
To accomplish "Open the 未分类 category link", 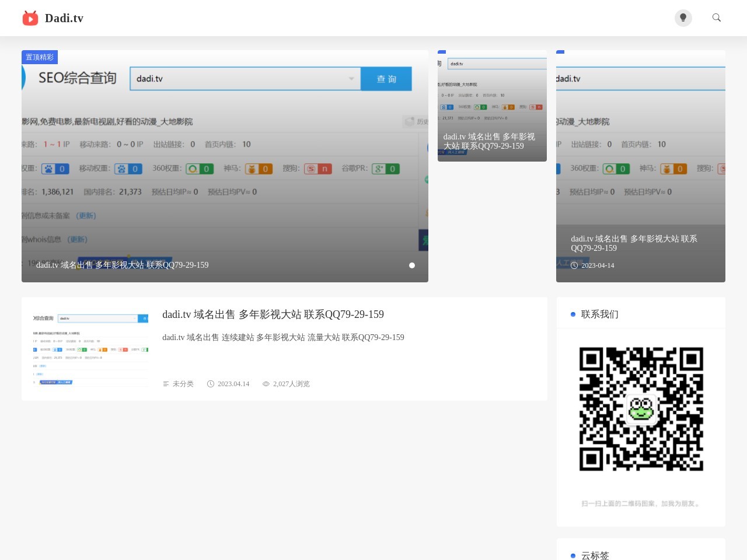I will 183,384.
